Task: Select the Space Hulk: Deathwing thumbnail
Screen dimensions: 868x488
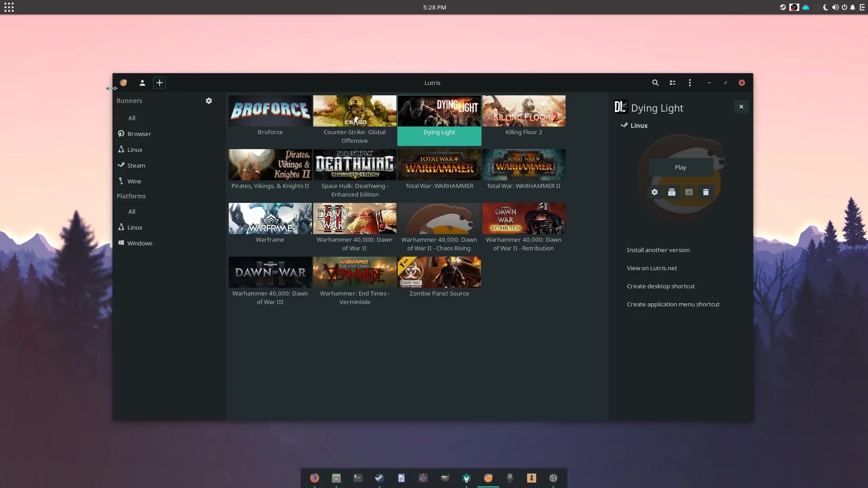Action: pos(355,164)
